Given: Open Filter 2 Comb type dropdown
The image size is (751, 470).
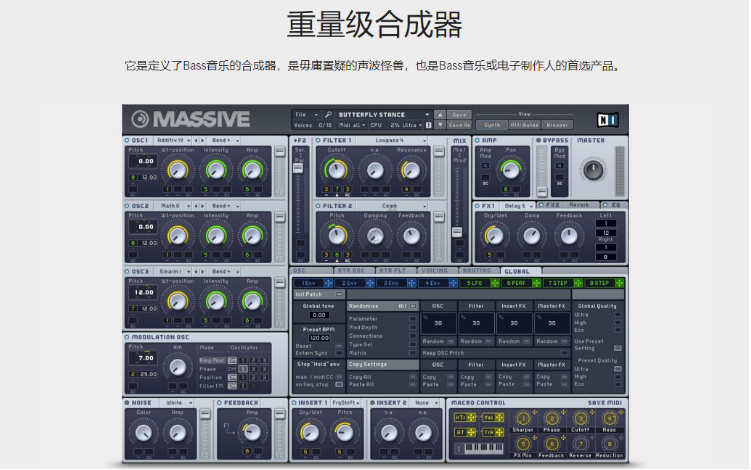Looking at the screenshot, I should (392, 206).
